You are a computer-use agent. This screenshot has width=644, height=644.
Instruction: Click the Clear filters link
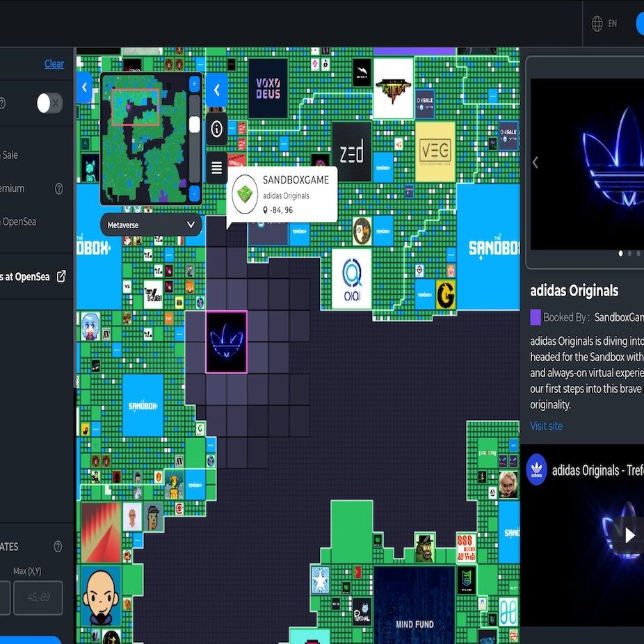pos(54,64)
